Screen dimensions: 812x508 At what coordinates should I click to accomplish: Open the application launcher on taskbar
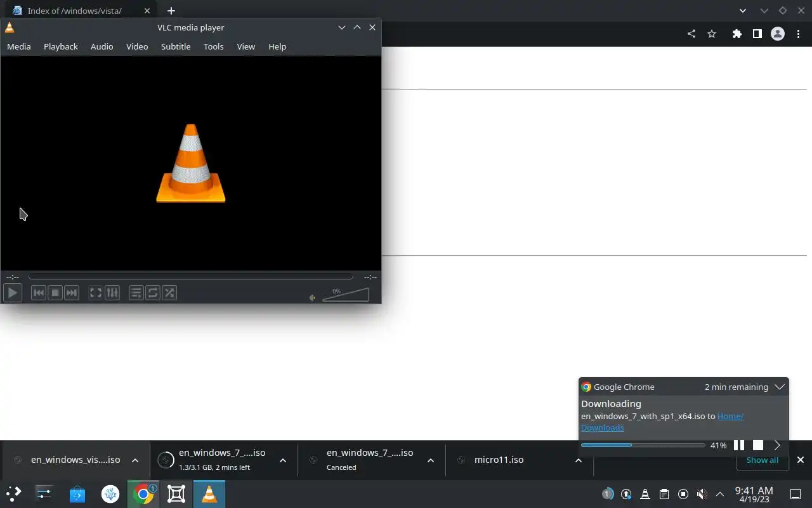point(13,493)
